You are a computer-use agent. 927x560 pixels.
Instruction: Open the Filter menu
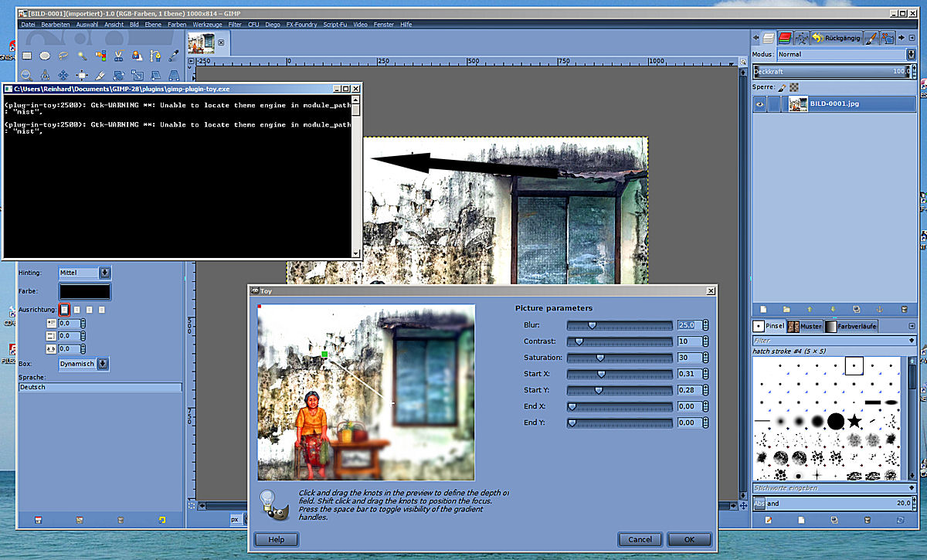(235, 25)
